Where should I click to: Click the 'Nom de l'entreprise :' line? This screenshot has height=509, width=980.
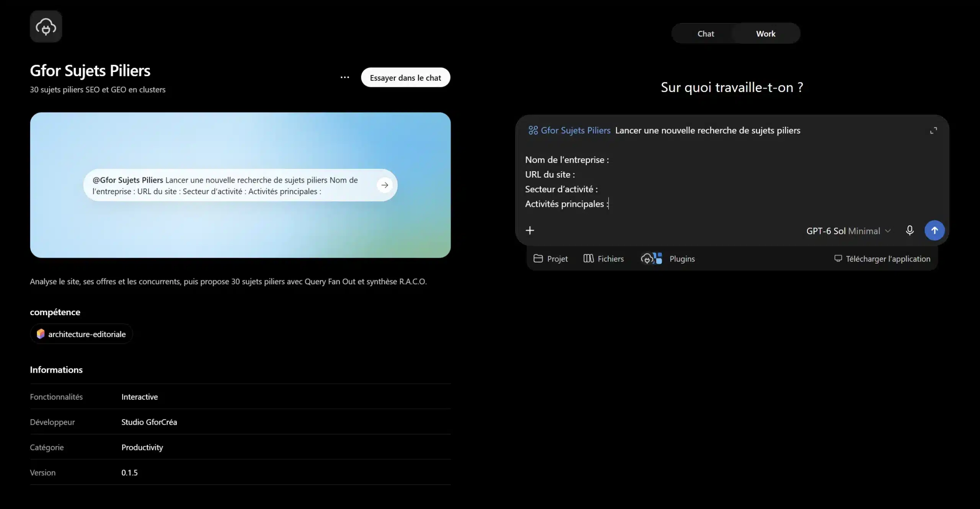coord(567,160)
